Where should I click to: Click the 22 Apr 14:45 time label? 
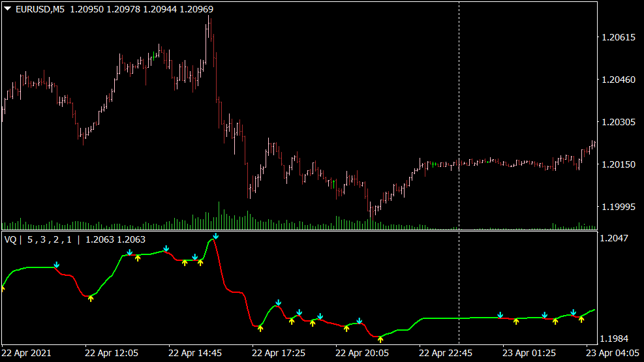click(x=195, y=353)
